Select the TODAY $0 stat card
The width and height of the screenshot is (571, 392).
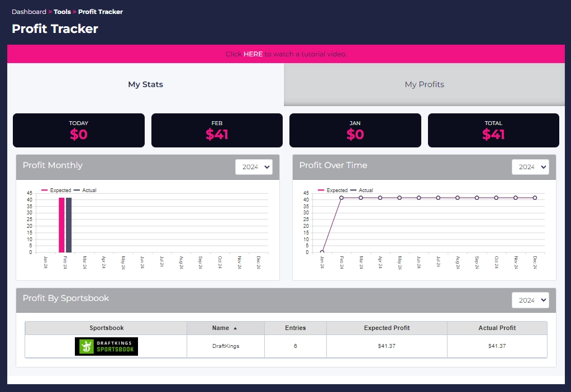coord(78,130)
